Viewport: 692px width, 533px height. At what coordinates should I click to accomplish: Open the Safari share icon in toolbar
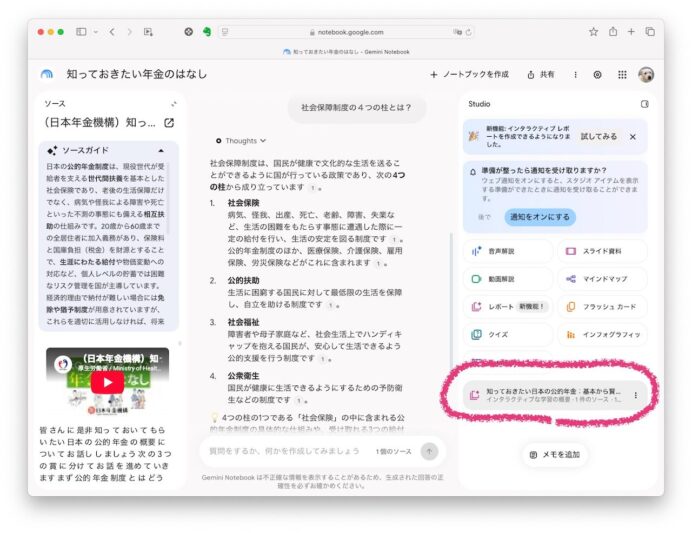click(613, 32)
